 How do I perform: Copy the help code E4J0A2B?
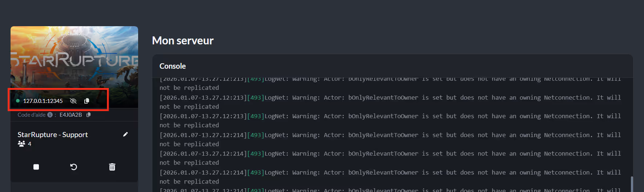pyautogui.click(x=88, y=115)
